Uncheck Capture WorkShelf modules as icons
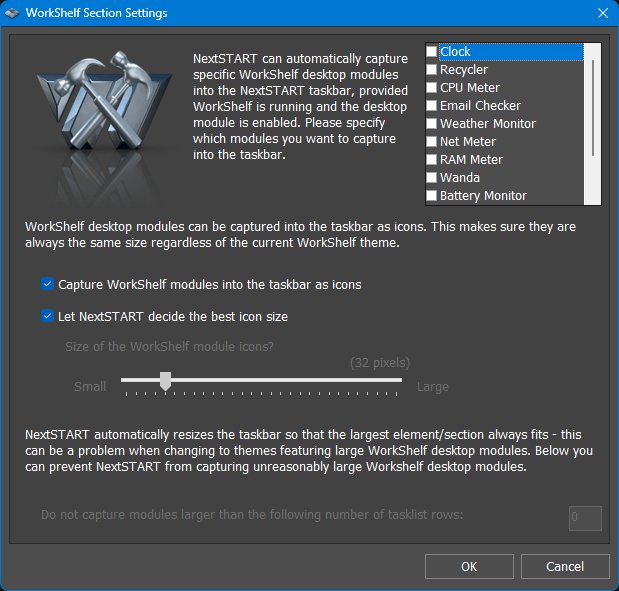 (47, 284)
